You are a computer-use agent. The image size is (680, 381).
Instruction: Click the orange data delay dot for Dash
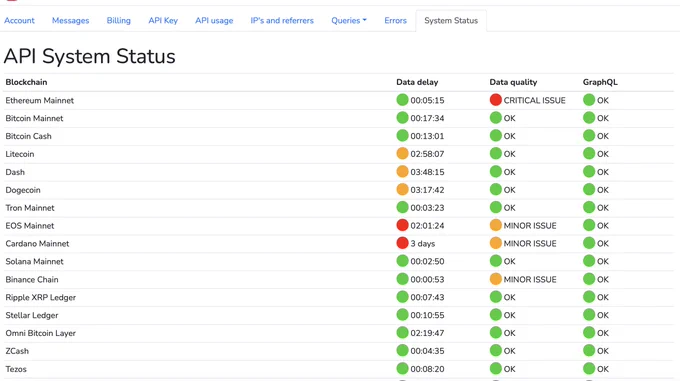pyautogui.click(x=402, y=172)
